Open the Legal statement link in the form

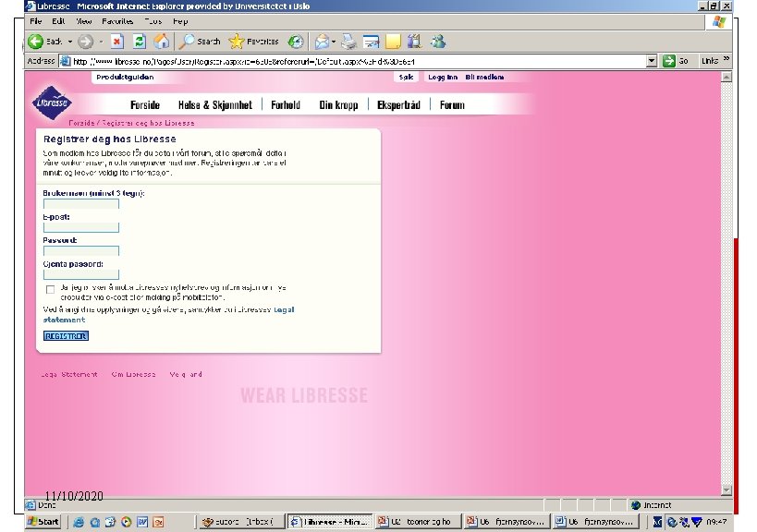pos(284,309)
